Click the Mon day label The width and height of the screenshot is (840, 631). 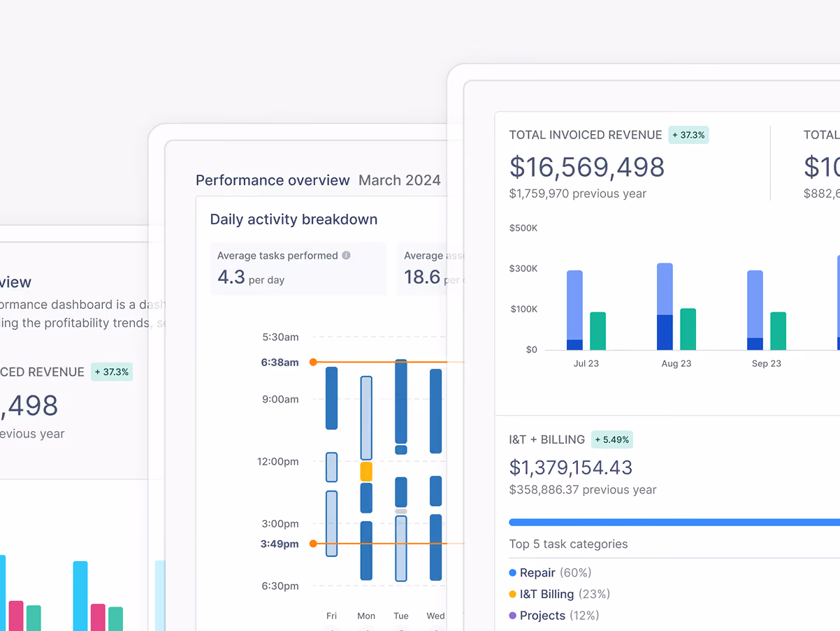coord(366,616)
